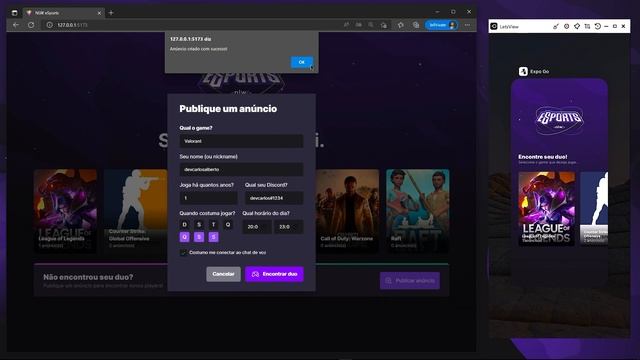Click the Publicar anúncio button

tap(410, 281)
